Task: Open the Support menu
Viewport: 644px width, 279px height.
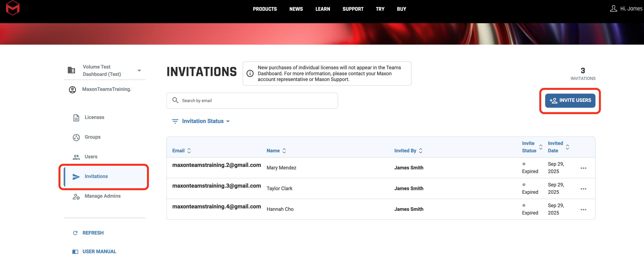Action: point(353,9)
